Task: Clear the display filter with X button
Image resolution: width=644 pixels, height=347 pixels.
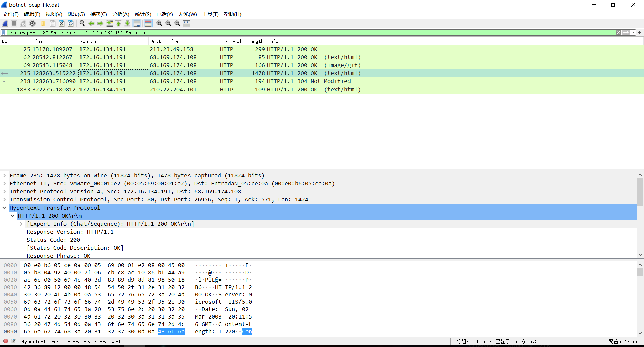Action: click(619, 33)
